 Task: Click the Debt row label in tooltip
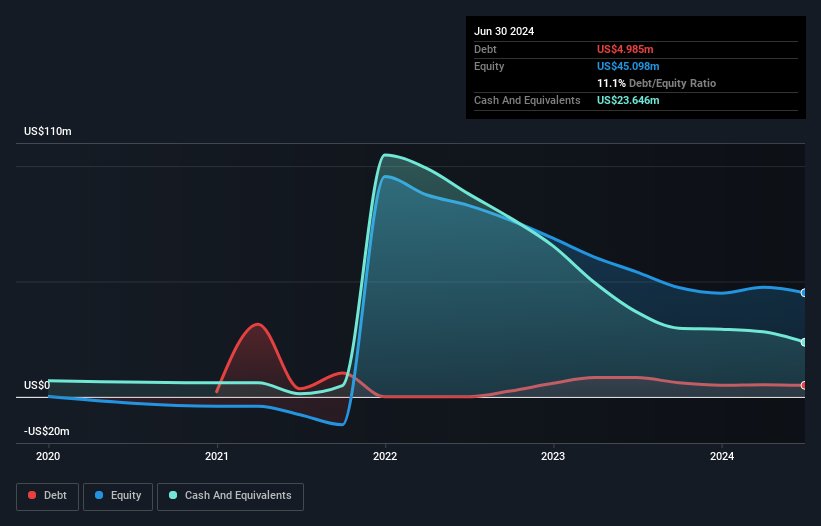(x=485, y=49)
